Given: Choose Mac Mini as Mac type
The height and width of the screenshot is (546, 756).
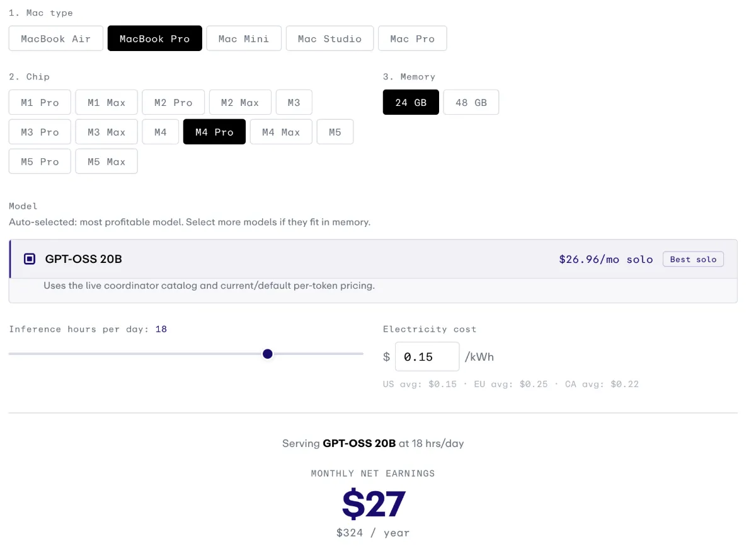Looking at the screenshot, I should [244, 38].
